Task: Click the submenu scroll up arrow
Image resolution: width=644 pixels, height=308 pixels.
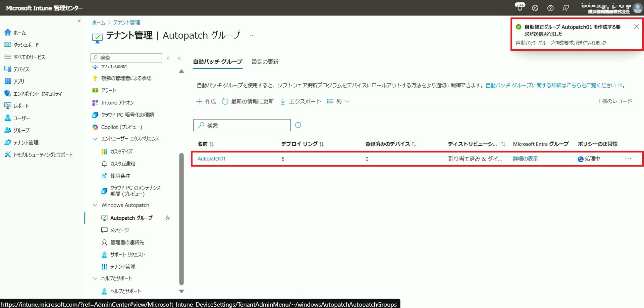Action: 181,71
